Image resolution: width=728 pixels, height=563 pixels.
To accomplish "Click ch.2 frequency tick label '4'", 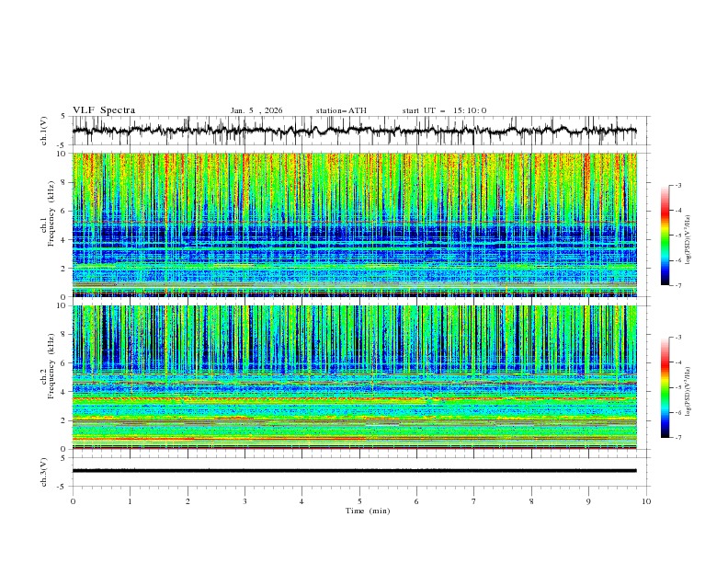I will [63, 392].
